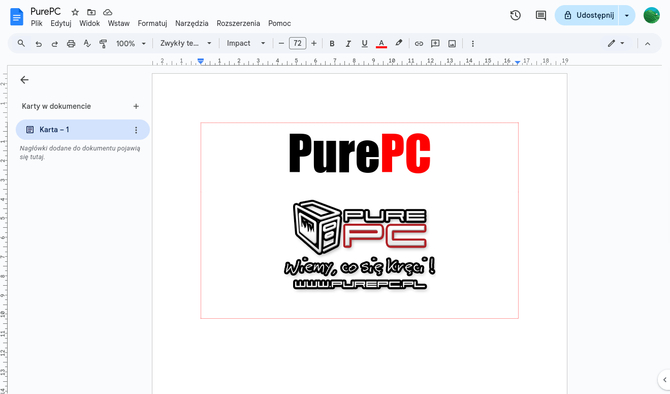The width and height of the screenshot is (670, 394).
Task: Open the Narzędzia menu
Action: click(x=192, y=24)
